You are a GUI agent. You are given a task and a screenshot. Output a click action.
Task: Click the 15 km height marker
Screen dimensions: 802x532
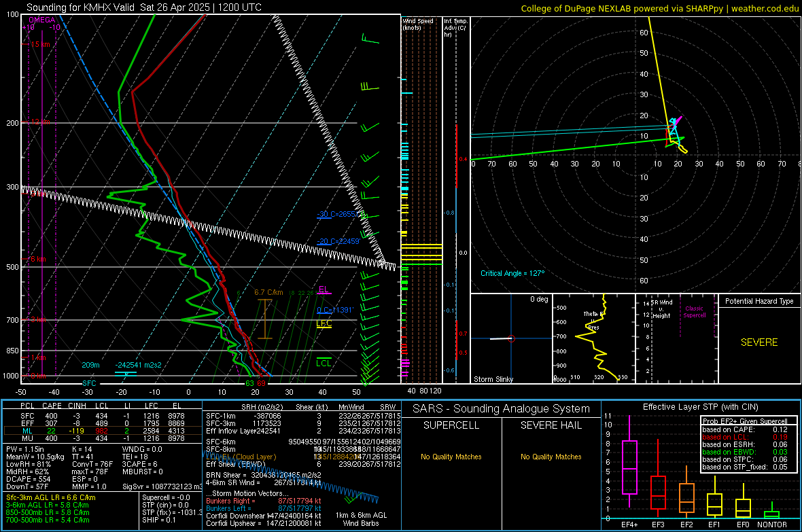(x=40, y=44)
